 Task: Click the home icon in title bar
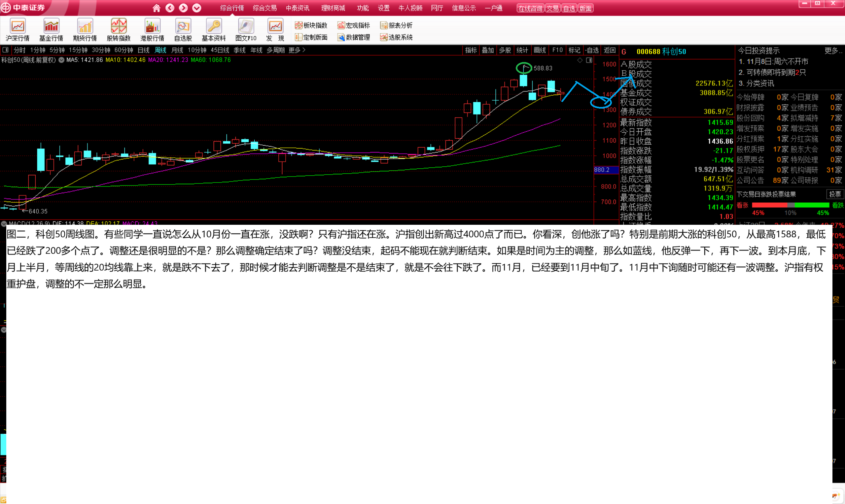tap(156, 8)
